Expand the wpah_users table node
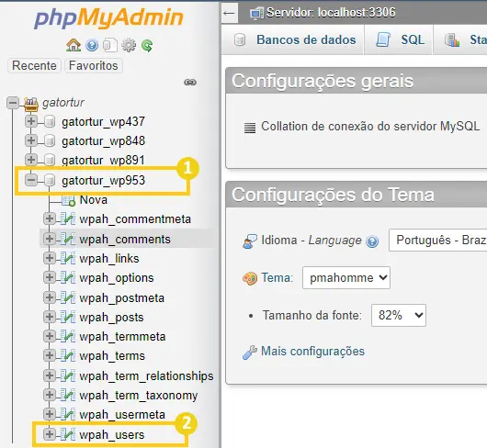Screen dimensions: 487x448 pos(50,434)
